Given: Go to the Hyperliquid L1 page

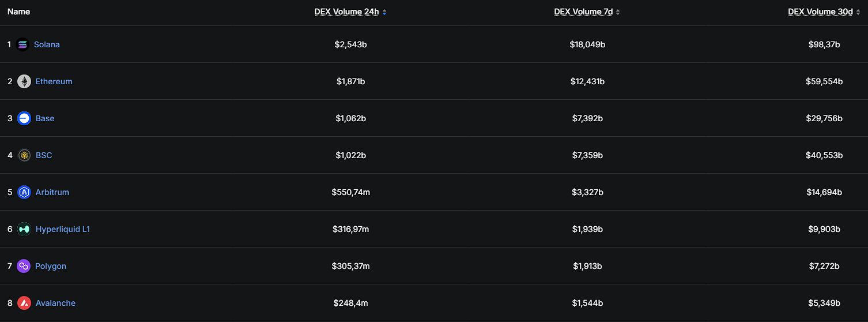Looking at the screenshot, I should click(63, 229).
